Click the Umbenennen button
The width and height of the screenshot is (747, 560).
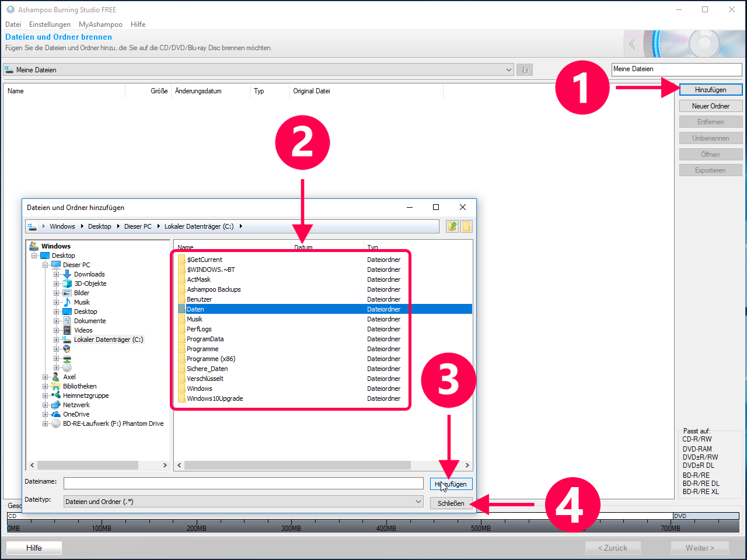tap(711, 138)
